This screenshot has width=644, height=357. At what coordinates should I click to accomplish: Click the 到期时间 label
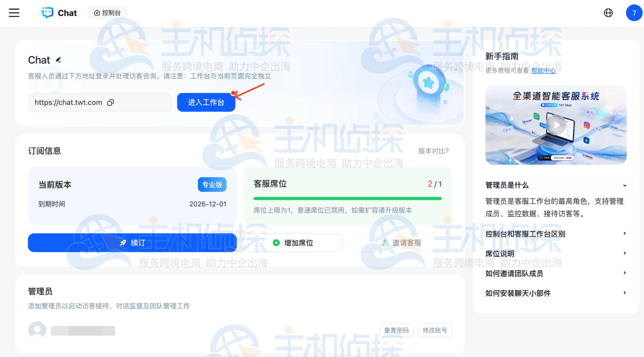point(52,204)
